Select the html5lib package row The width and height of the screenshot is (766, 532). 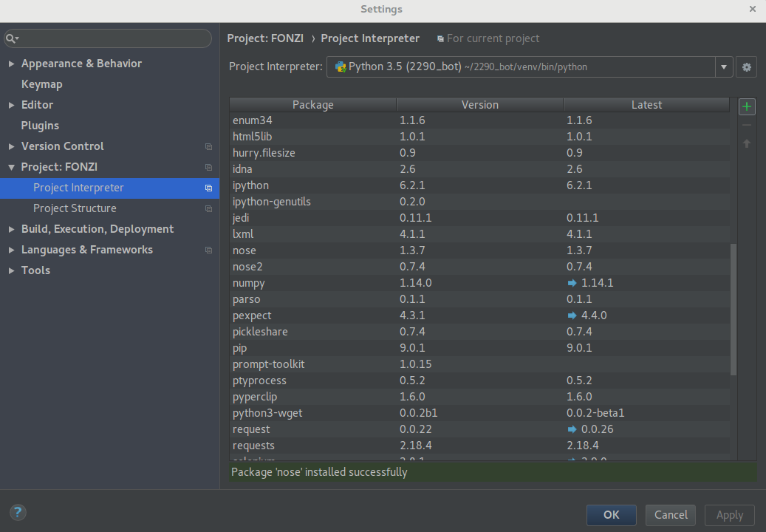[x=479, y=137]
